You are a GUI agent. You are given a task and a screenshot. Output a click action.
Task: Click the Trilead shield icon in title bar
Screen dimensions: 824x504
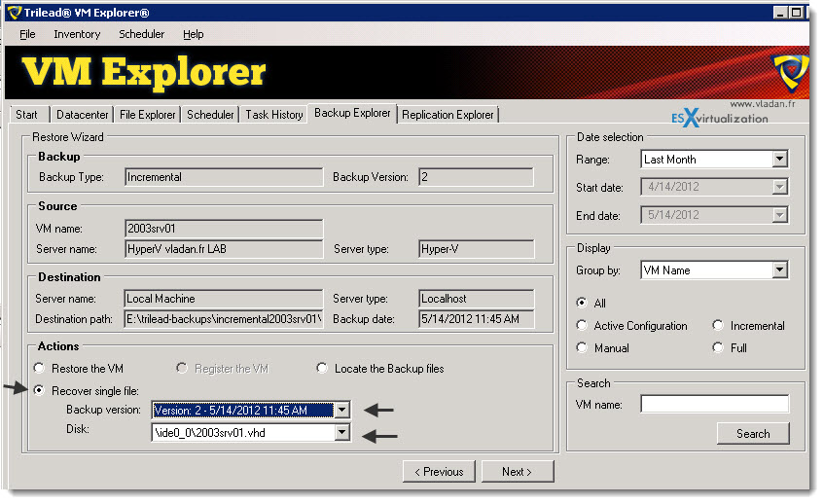15,12
